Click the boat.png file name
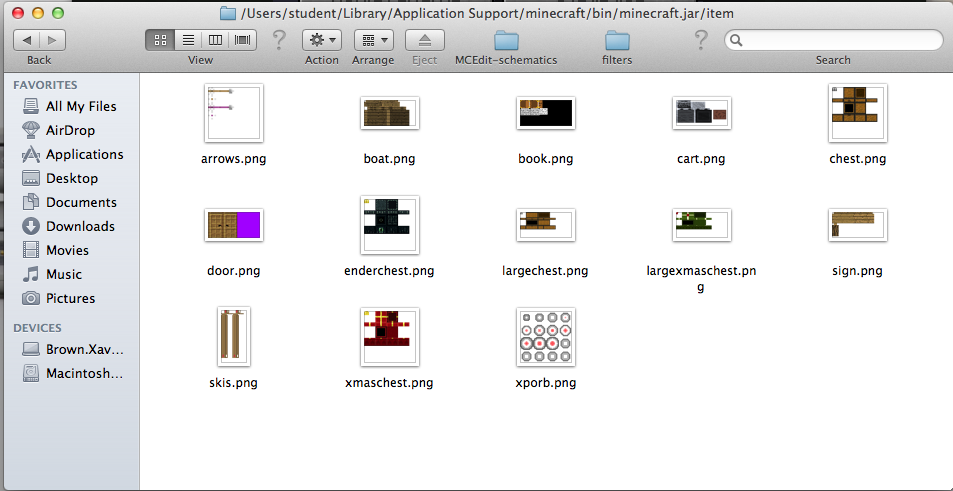 390,160
